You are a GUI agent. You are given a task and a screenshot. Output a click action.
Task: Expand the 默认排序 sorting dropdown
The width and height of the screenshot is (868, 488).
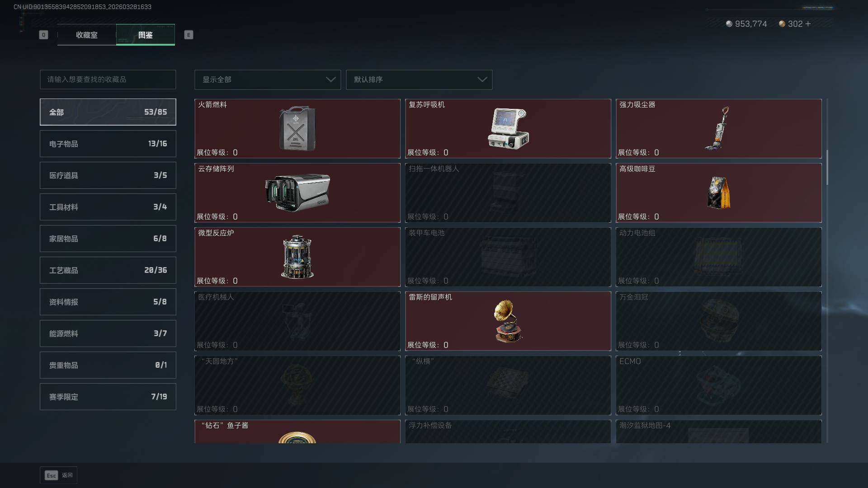(x=419, y=80)
